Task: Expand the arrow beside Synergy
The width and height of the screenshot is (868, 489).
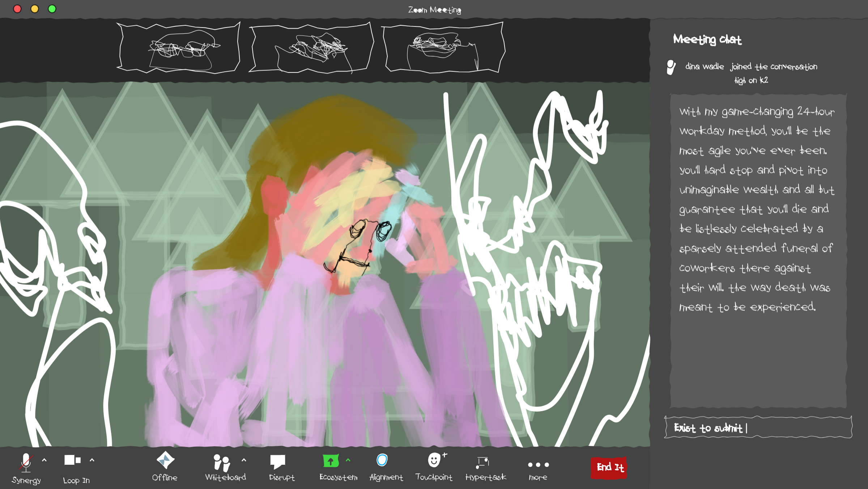Action: (x=44, y=460)
